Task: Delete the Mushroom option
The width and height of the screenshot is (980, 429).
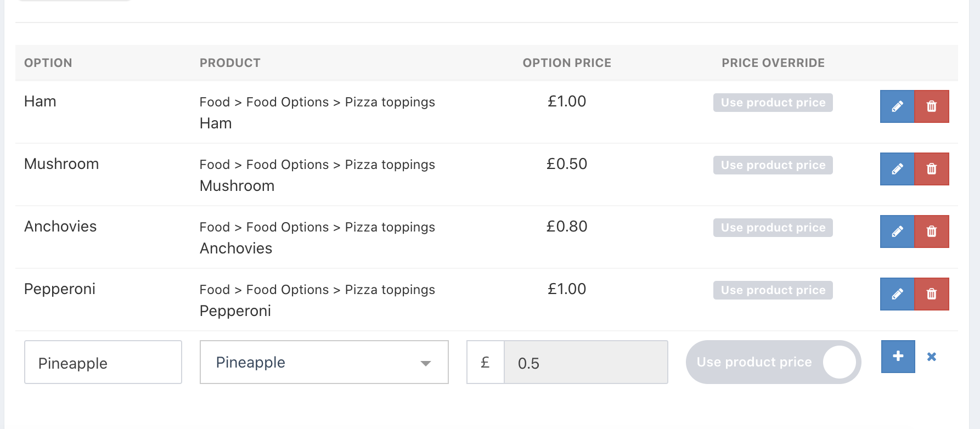Action: 932,169
